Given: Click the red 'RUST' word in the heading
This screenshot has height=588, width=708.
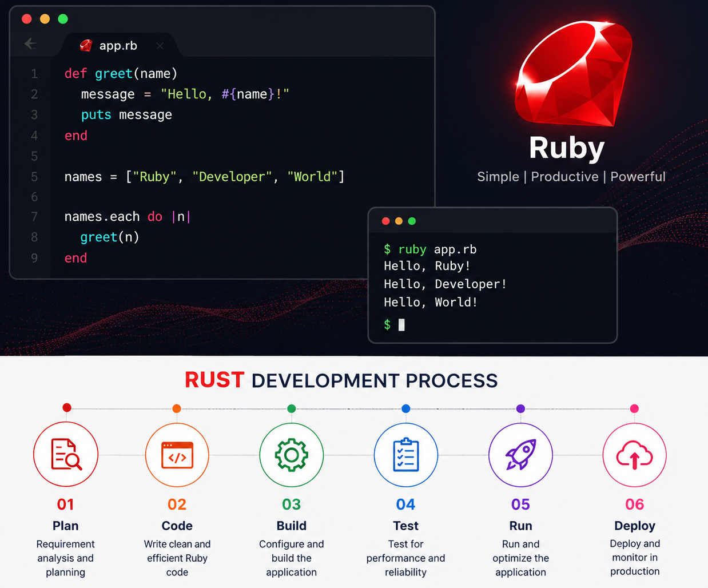Looking at the screenshot, I should click(214, 380).
